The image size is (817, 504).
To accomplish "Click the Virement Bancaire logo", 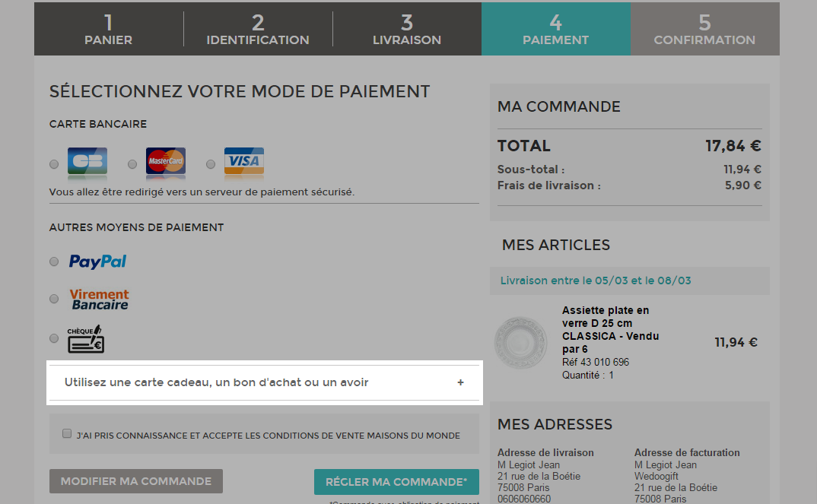I will [99, 299].
